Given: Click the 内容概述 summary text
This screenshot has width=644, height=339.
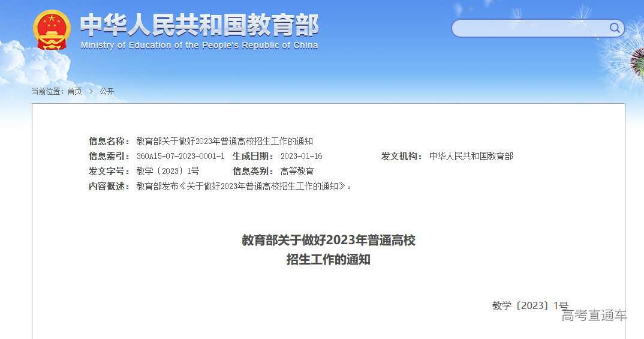Looking at the screenshot, I should (244, 186).
